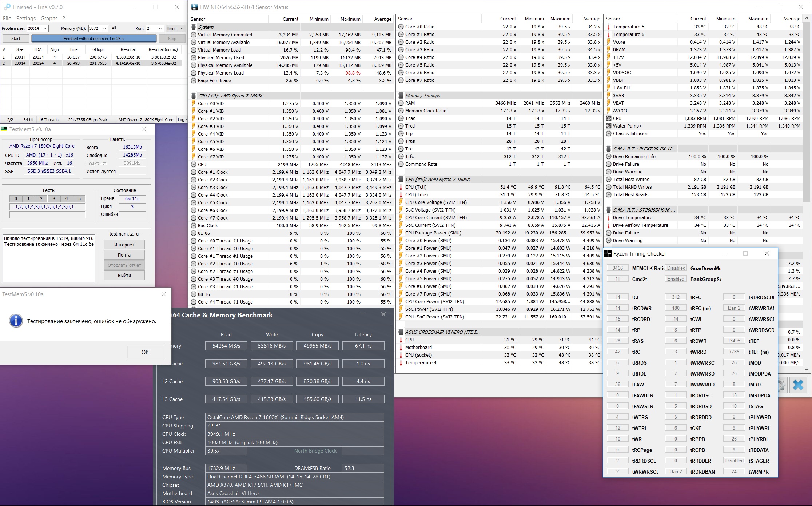Click the Finished without errors progress bar

[94, 39]
